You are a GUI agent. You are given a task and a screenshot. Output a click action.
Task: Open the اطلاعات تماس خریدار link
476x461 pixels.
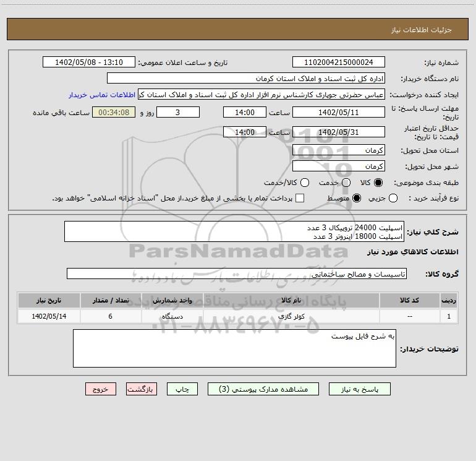tap(102, 95)
